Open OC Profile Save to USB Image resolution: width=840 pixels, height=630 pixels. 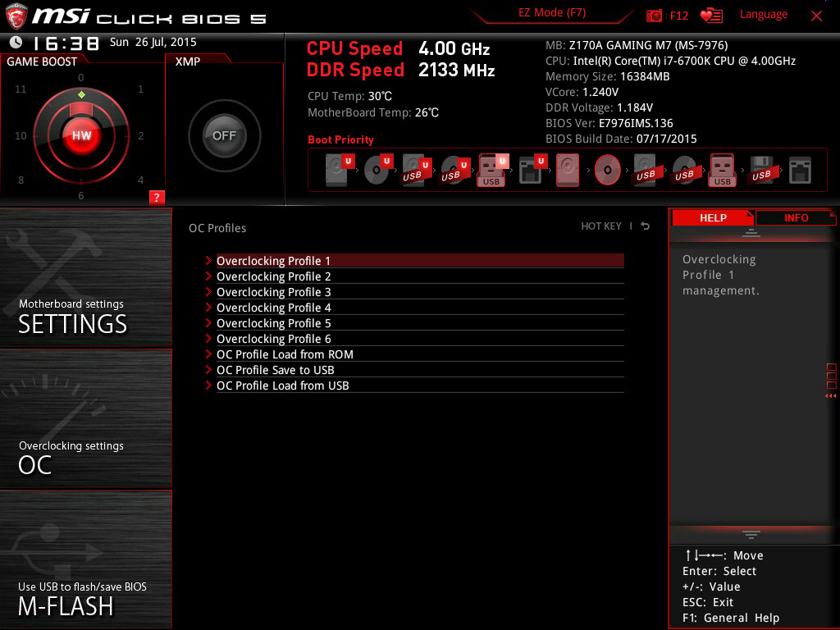(x=420, y=369)
